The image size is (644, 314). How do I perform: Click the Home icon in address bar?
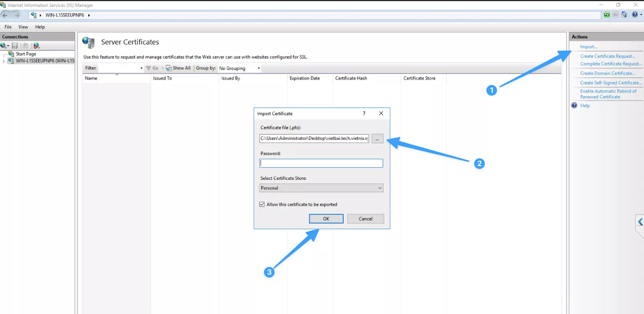pyautogui.click(x=624, y=15)
